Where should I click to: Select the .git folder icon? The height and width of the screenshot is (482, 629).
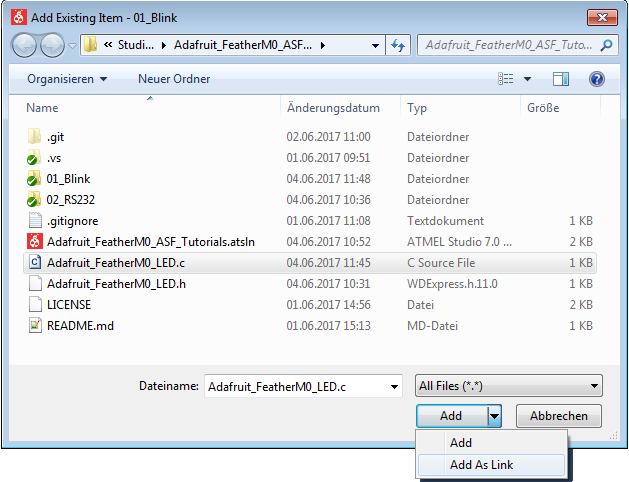pos(34,137)
